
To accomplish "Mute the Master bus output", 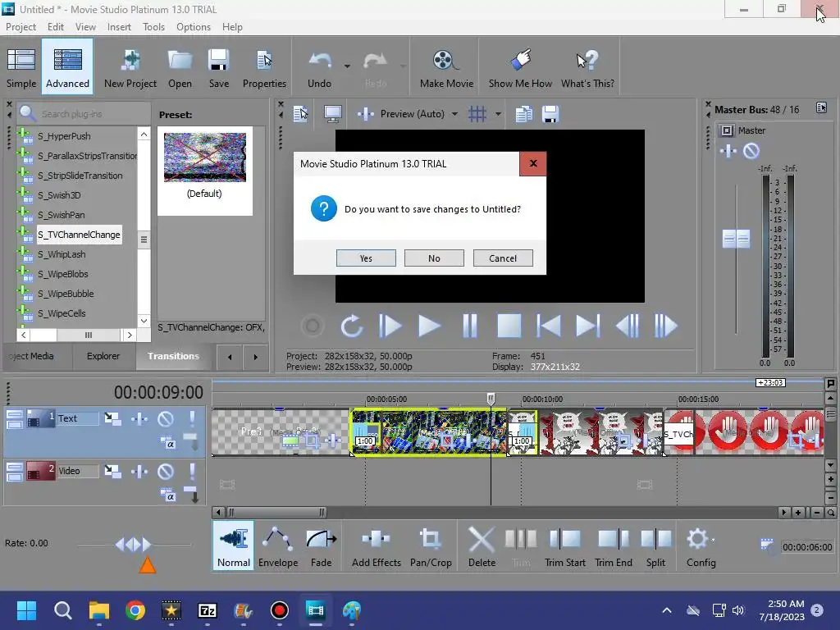I will tap(751, 151).
